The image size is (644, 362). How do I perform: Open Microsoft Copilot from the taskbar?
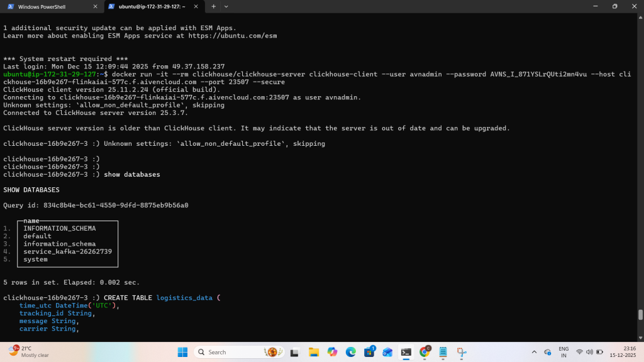pyautogui.click(x=331, y=352)
